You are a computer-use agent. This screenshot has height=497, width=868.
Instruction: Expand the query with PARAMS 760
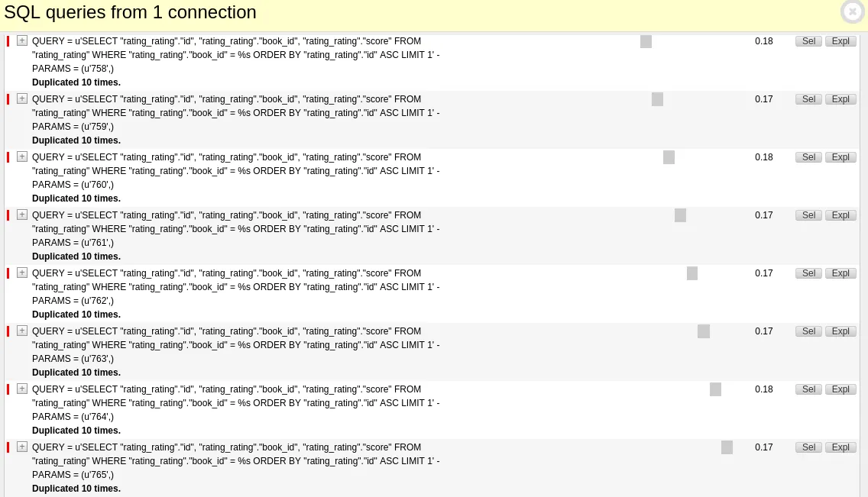point(22,157)
